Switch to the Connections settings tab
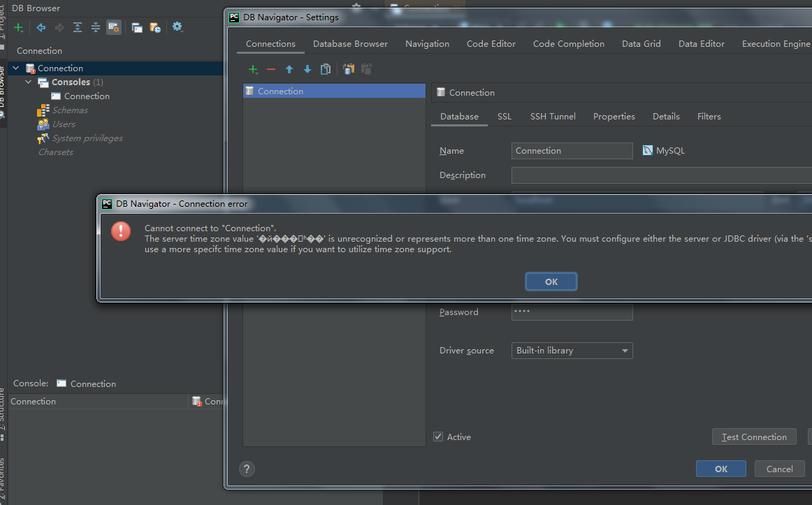812x505 pixels. coord(271,44)
